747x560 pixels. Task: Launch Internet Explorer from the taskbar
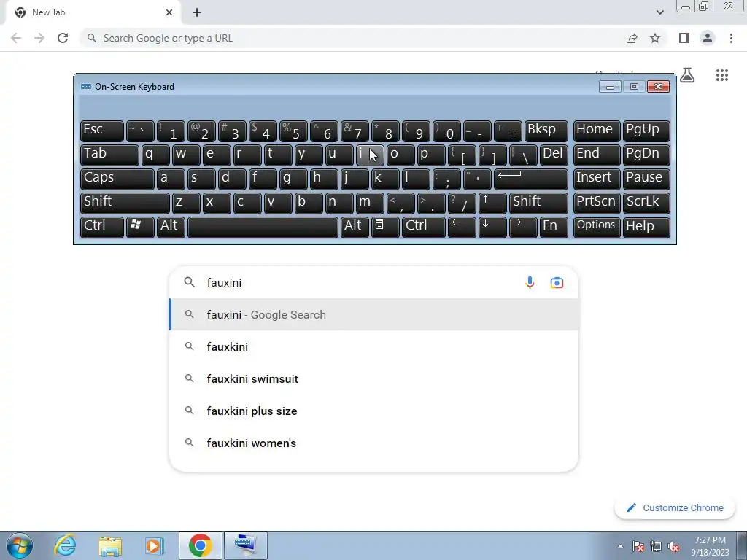coord(65,545)
